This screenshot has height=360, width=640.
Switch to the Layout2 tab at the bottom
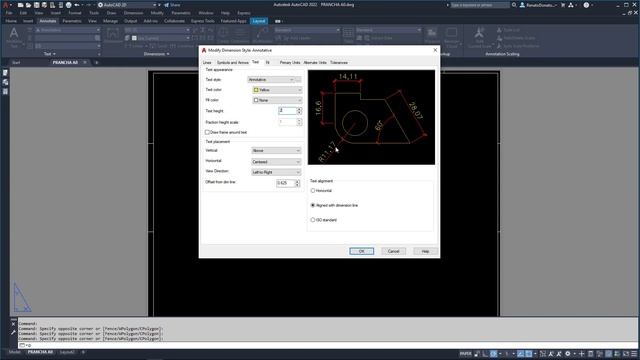pos(67,352)
